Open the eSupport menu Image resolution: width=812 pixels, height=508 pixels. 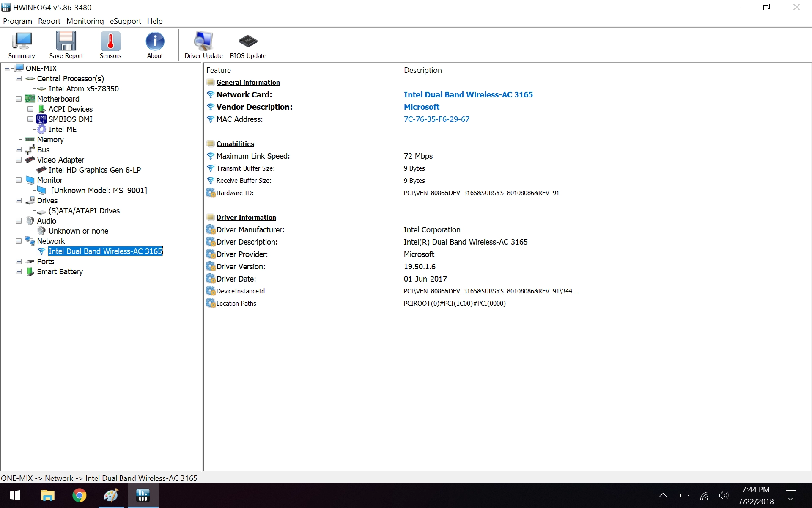(x=125, y=21)
